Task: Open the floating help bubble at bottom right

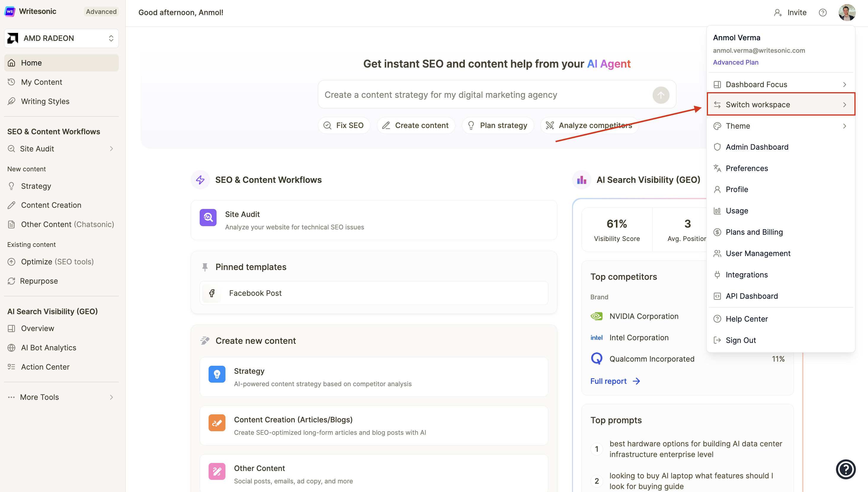Action: tap(845, 469)
